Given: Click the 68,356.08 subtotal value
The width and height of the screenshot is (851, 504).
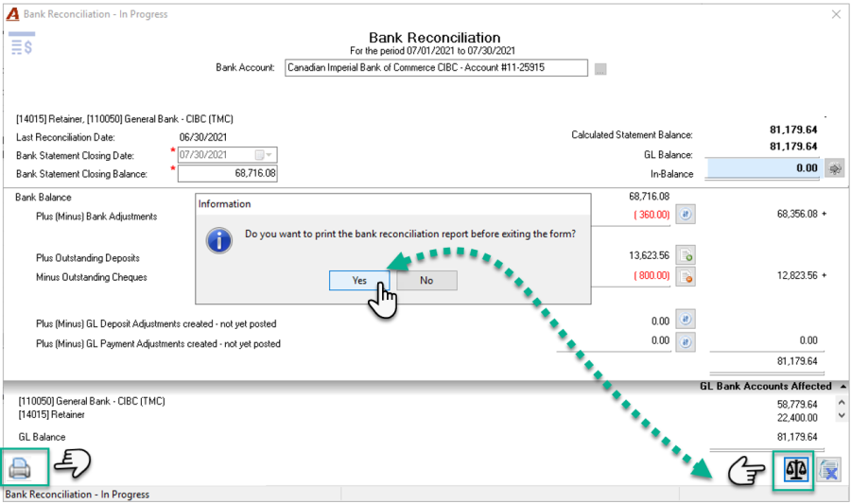Looking at the screenshot, I should point(797,215).
